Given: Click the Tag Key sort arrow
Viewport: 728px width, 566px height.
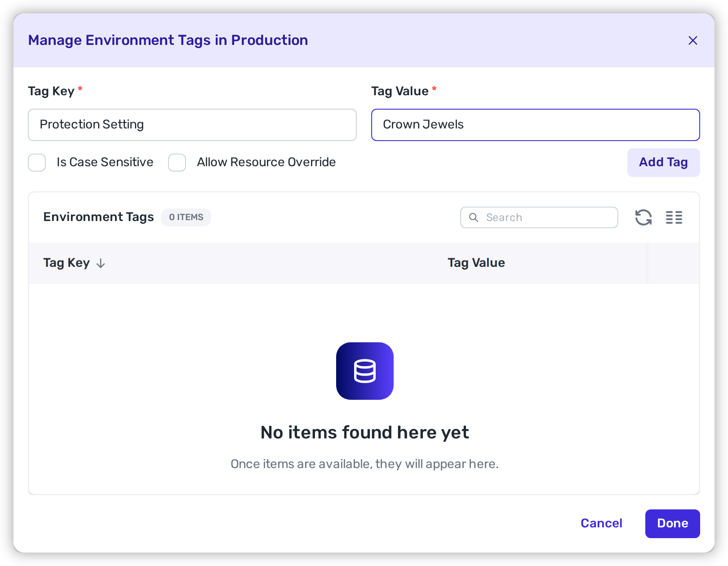Looking at the screenshot, I should [x=101, y=263].
